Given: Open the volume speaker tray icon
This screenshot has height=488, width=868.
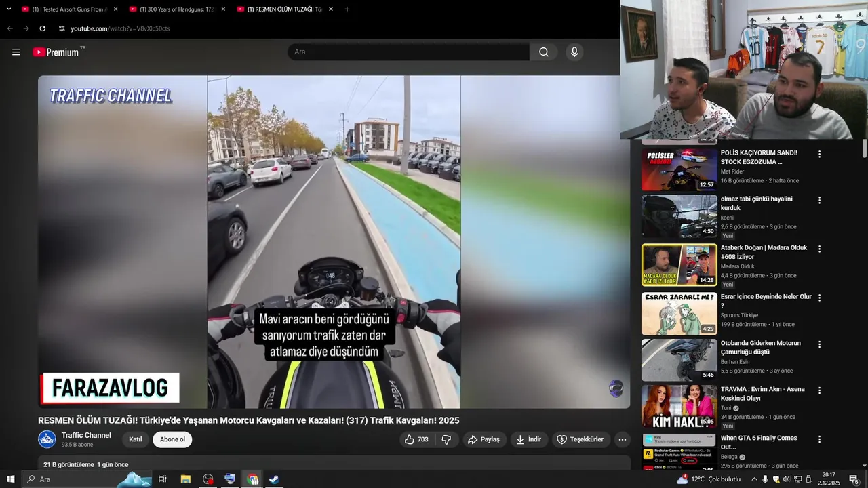Looking at the screenshot, I should (x=787, y=479).
